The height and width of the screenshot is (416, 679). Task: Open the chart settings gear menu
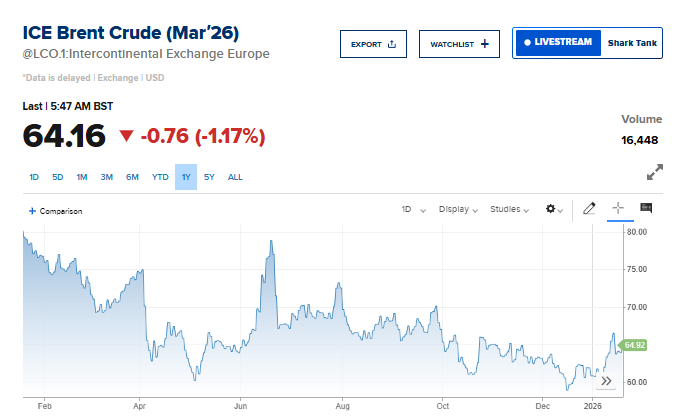click(553, 210)
